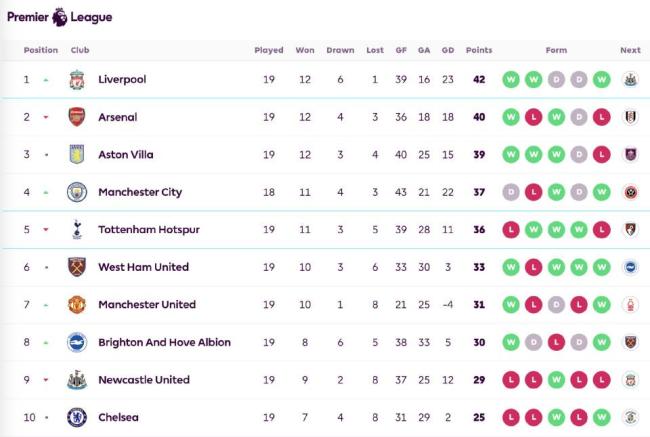This screenshot has height=437, width=650.
Task: Click the Arsenal club crest
Action: coord(77,117)
